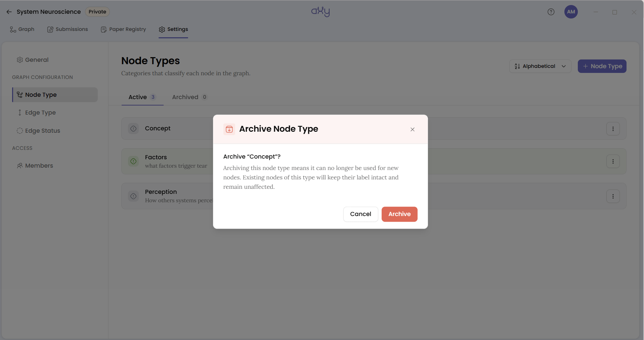Maximize the application window
Image resolution: width=644 pixels, height=340 pixels.
coord(615,12)
